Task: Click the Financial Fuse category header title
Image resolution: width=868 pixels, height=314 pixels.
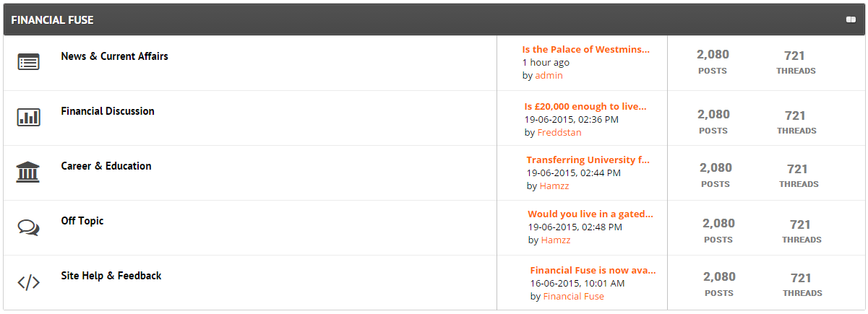Action: tap(52, 20)
